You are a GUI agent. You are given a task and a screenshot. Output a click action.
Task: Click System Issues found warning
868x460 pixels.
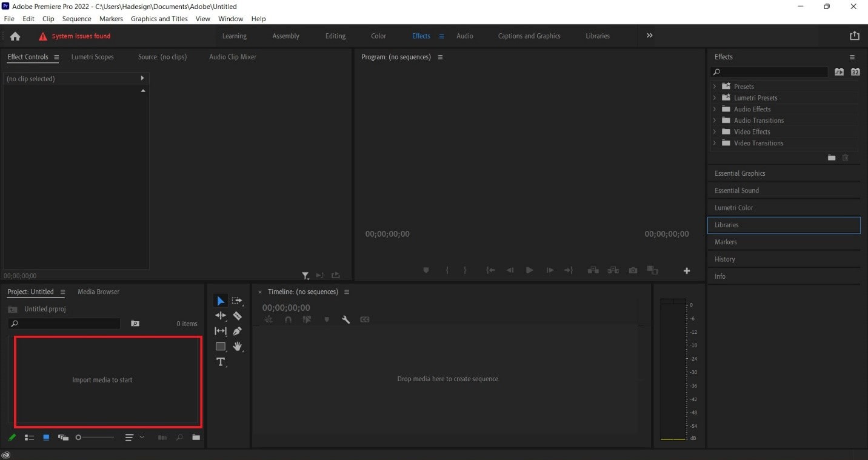pos(75,36)
